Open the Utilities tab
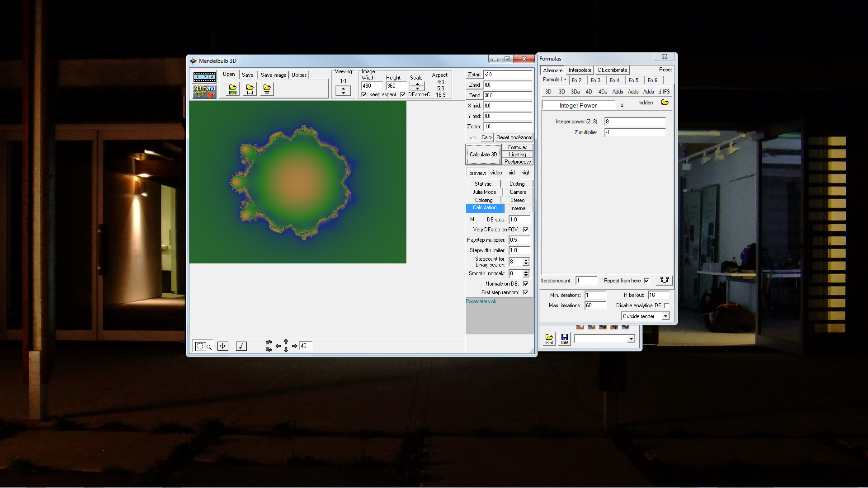 [x=299, y=75]
